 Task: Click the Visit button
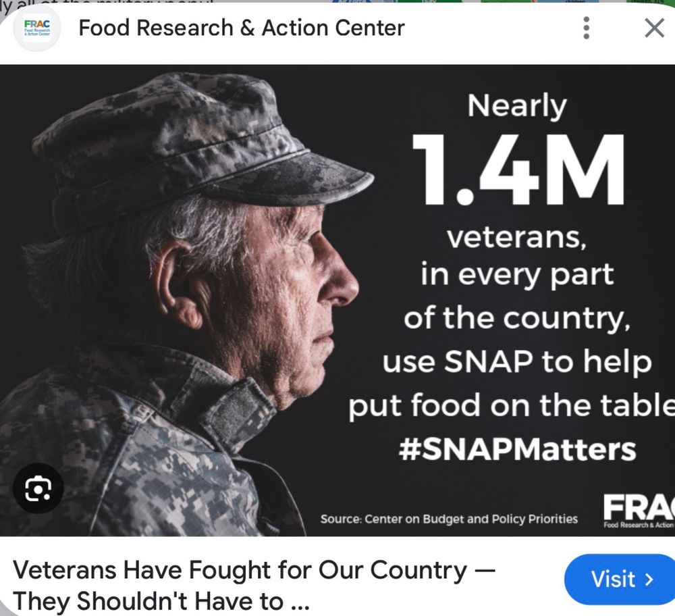620,579
